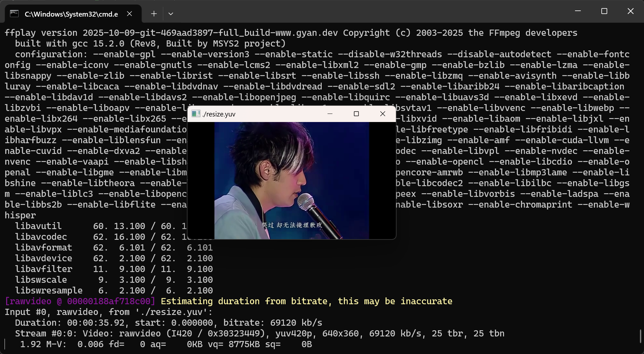Click the 'ffplay version' first output line
This screenshot has height=354, width=644.
coord(290,33)
